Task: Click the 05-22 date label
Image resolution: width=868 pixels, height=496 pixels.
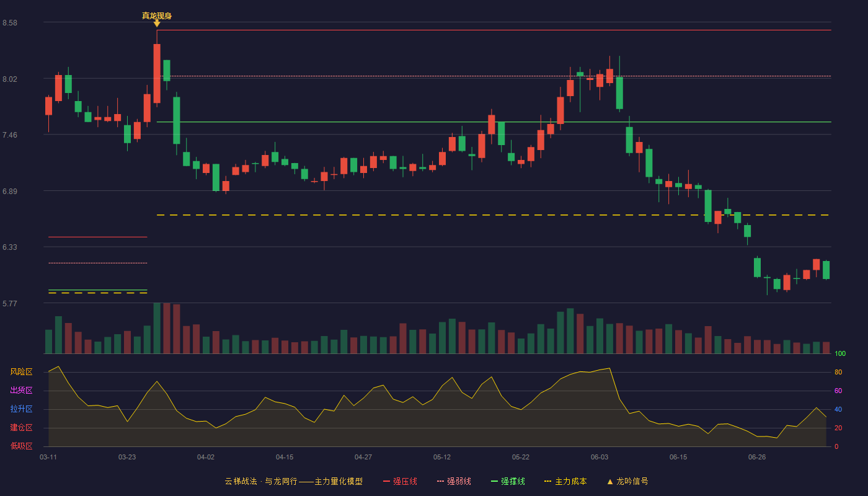Action: click(x=521, y=457)
